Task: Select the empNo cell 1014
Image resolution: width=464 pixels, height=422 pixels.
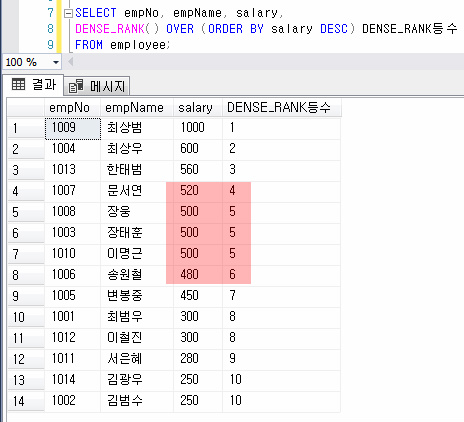Action: pyautogui.click(x=73, y=380)
